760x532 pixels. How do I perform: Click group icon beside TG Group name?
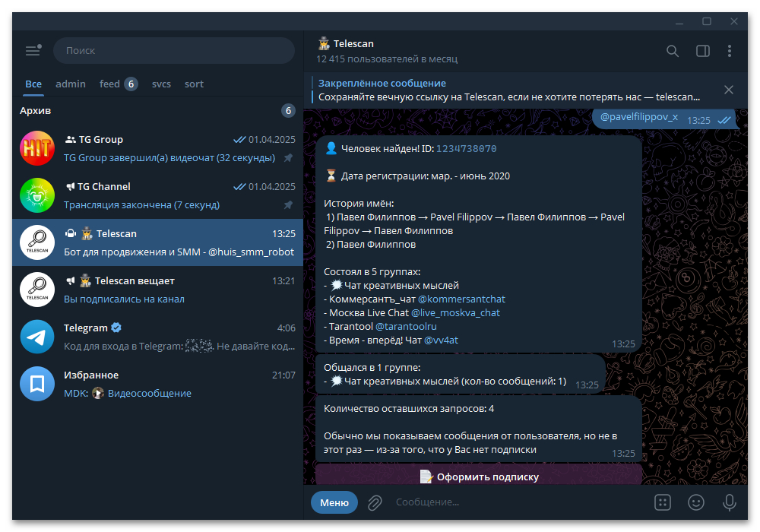(x=70, y=139)
